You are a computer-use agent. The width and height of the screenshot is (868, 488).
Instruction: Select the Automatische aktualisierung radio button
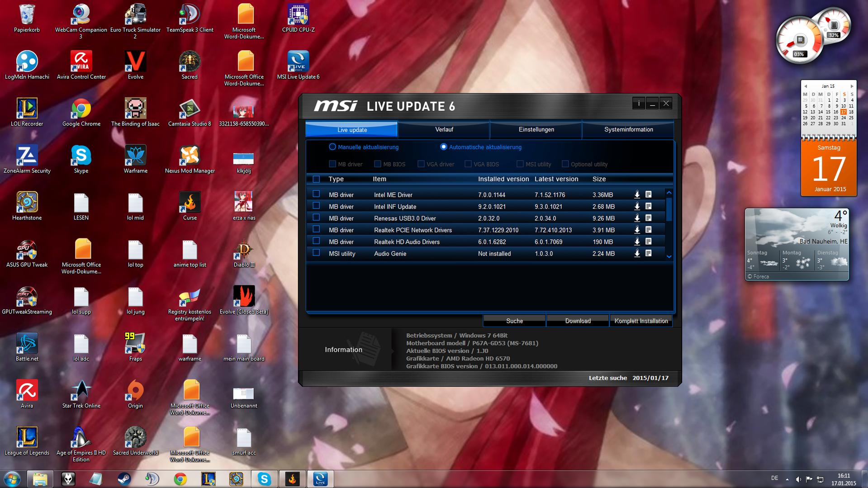pyautogui.click(x=443, y=147)
